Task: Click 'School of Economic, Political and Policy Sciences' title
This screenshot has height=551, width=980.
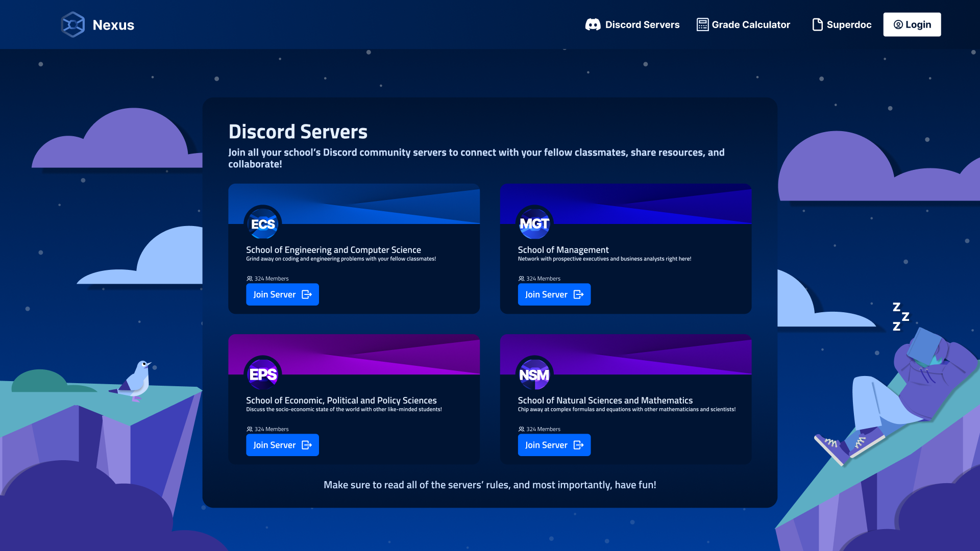Action: pos(341,400)
